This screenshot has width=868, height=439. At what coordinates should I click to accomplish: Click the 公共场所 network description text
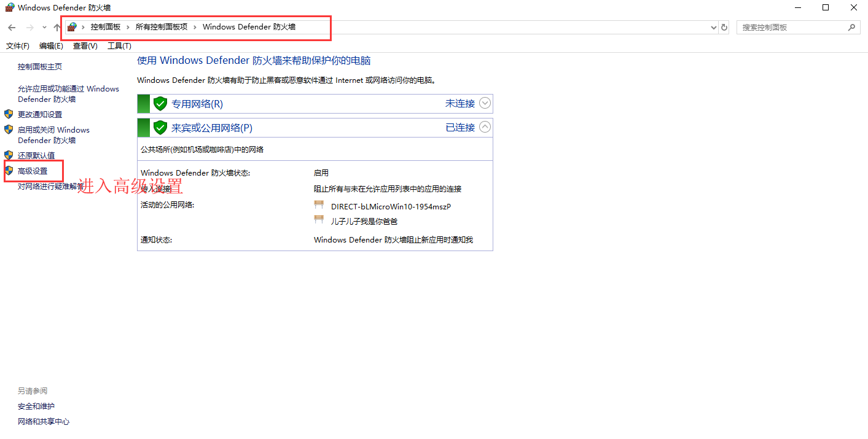tap(202, 150)
